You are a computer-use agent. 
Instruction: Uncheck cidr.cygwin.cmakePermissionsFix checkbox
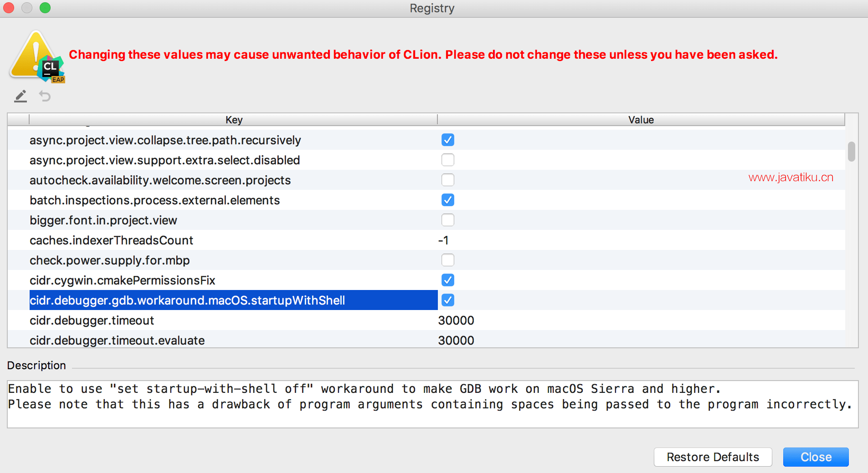click(448, 280)
